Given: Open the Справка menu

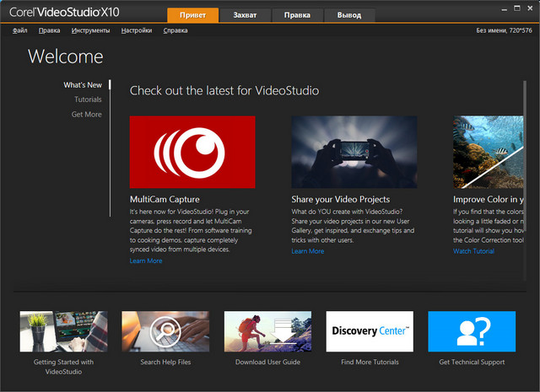Looking at the screenshot, I should 175,30.
